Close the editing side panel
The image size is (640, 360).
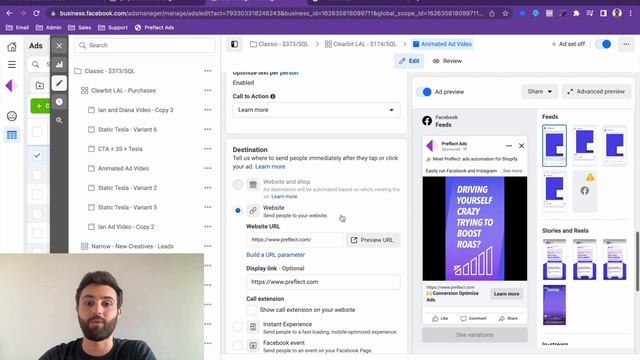[x=59, y=46]
